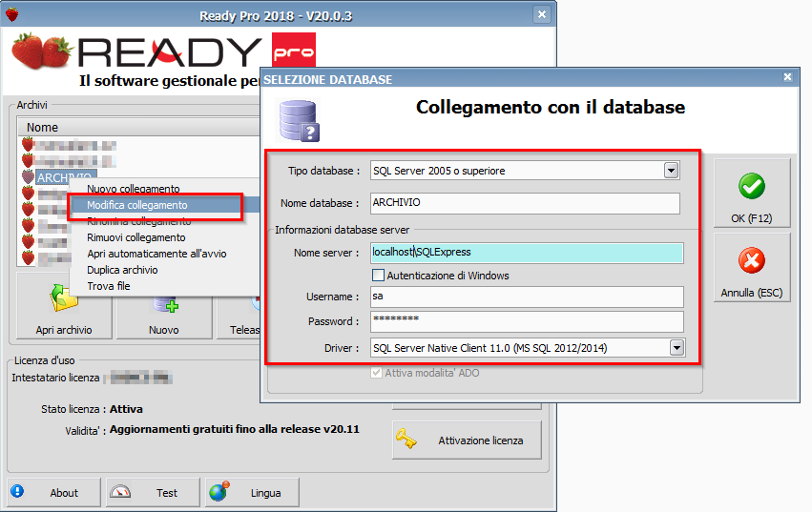This screenshot has width=812, height=512.
Task: Select Duplica archivio menu entry
Action: click(x=122, y=270)
